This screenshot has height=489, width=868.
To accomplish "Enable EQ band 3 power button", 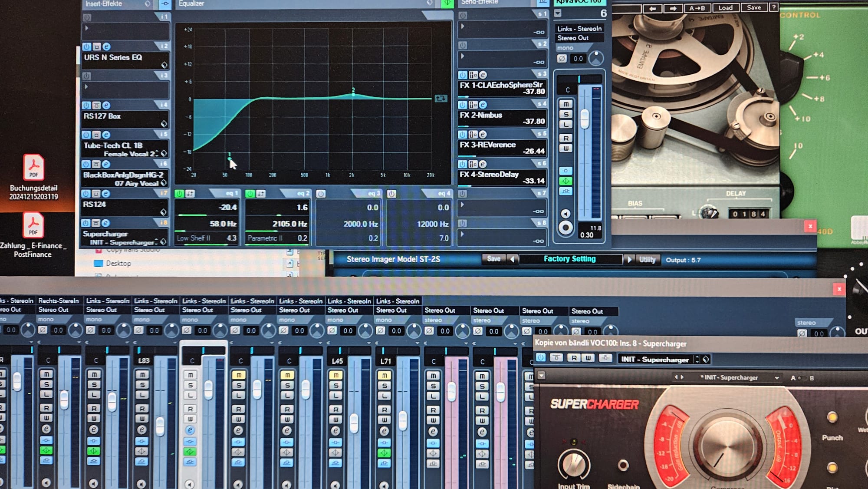I will [x=321, y=194].
